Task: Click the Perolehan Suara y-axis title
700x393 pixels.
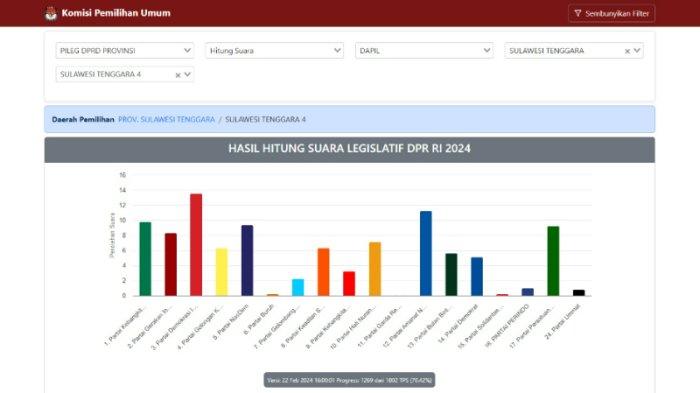Action: [x=112, y=235]
